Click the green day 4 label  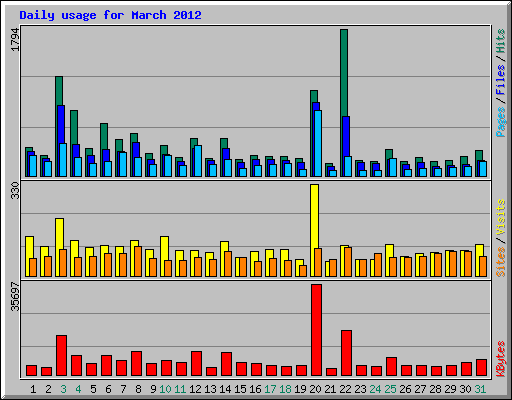coord(78,389)
